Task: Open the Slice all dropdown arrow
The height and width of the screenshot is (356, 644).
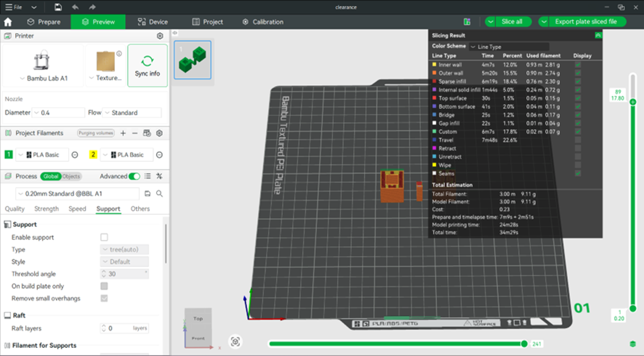Action: pyautogui.click(x=491, y=22)
